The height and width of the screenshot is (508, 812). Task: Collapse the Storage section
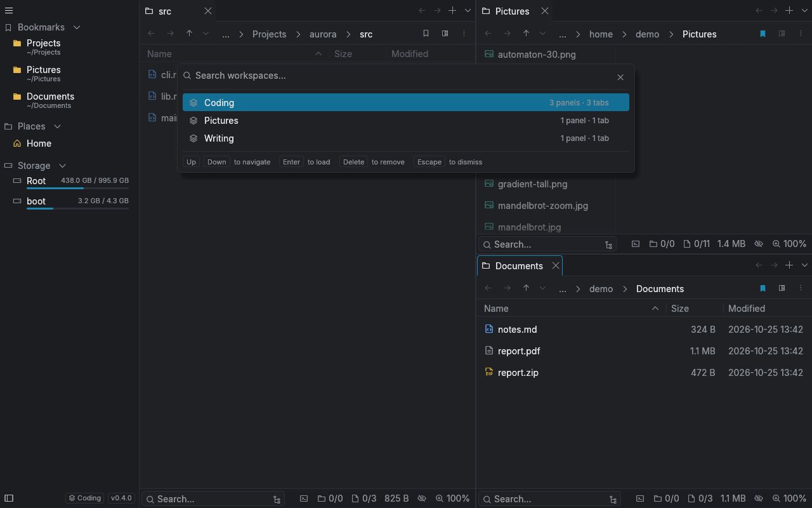point(62,166)
